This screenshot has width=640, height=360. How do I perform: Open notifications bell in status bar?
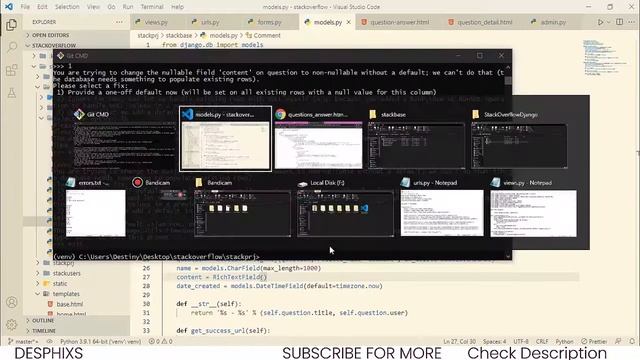pyautogui.click(x=632, y=341)
